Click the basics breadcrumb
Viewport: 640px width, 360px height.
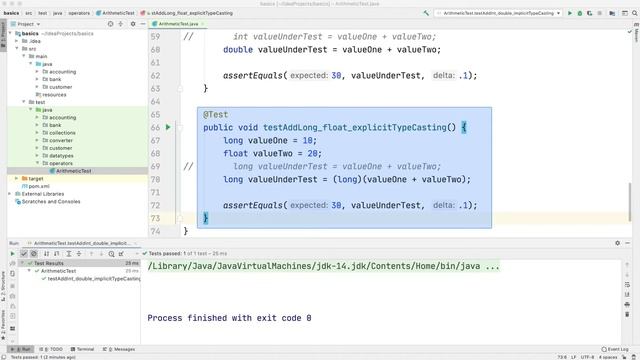[x=11, y=13]
